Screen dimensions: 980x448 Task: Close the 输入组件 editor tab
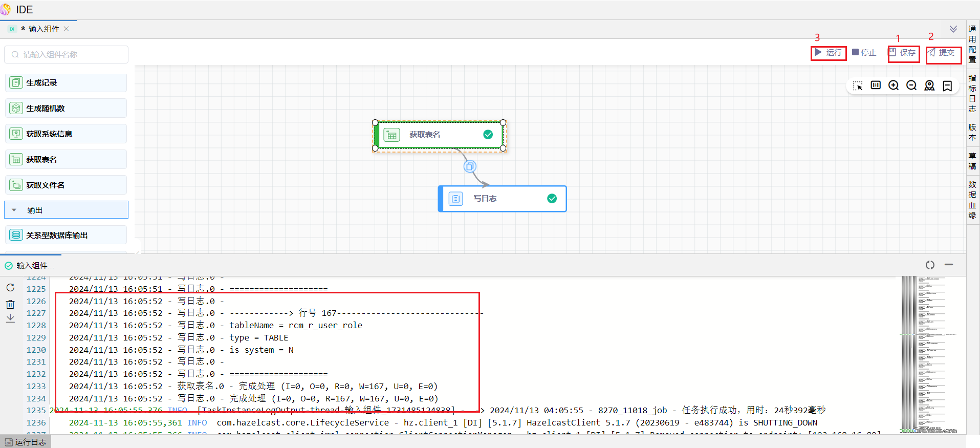tap(67, 29)
